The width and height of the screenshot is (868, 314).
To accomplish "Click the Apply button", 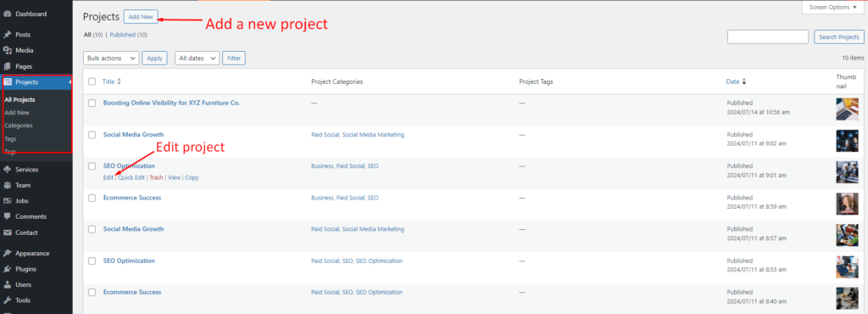I will tap(154, 59).
